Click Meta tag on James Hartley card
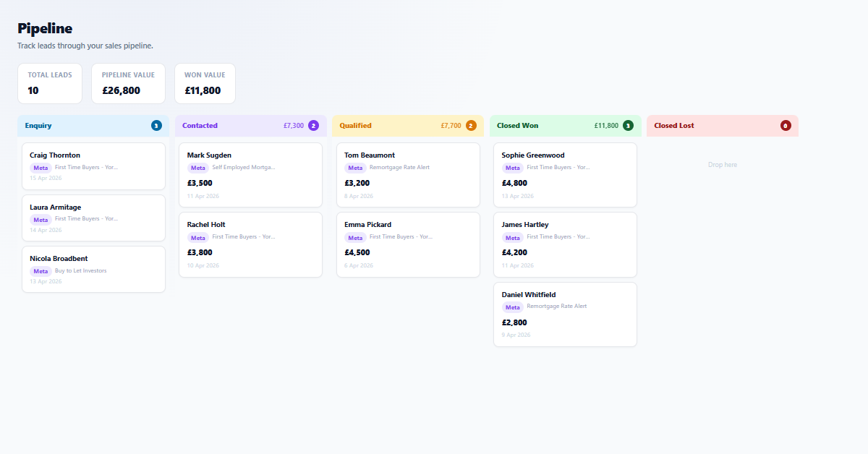868x454 pixels. click(513, 238)
